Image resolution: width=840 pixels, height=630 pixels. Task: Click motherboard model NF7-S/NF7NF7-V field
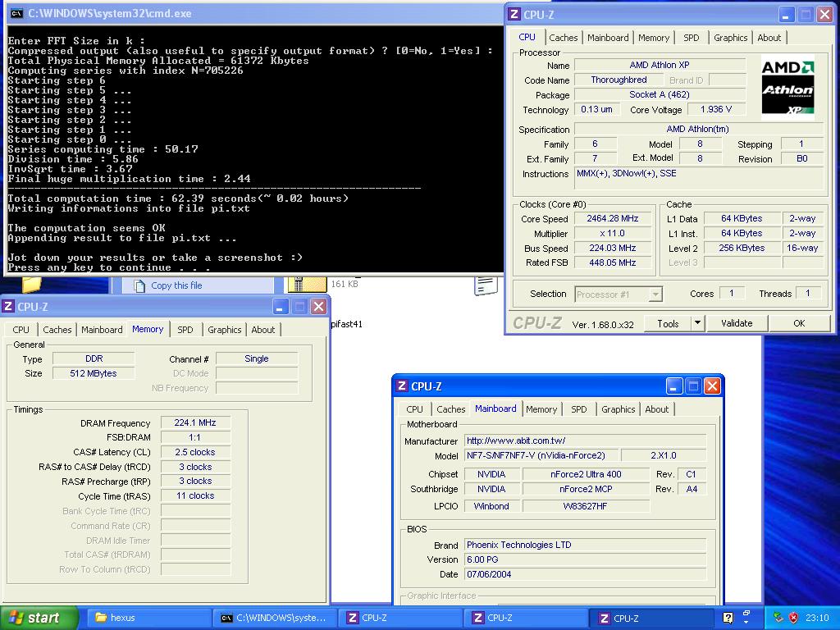coord(541,455)
